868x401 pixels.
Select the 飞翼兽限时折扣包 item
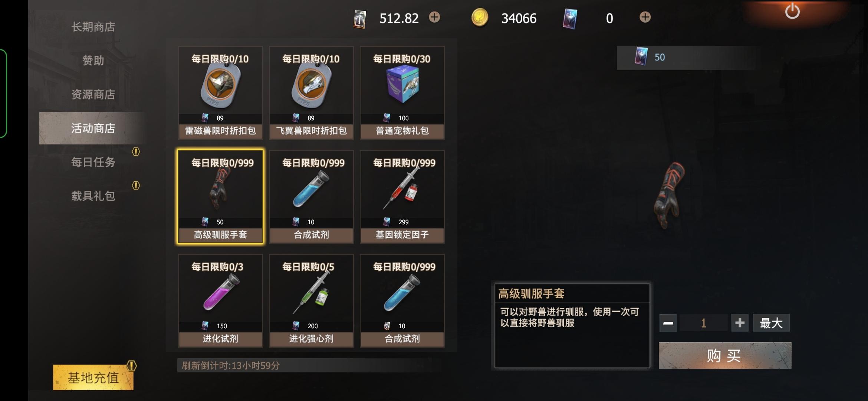[x=311, y=93]
